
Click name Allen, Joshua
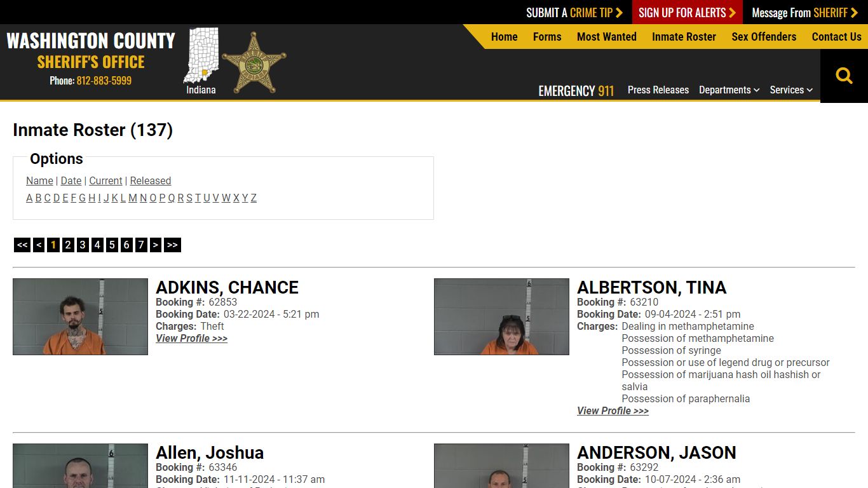210,452
